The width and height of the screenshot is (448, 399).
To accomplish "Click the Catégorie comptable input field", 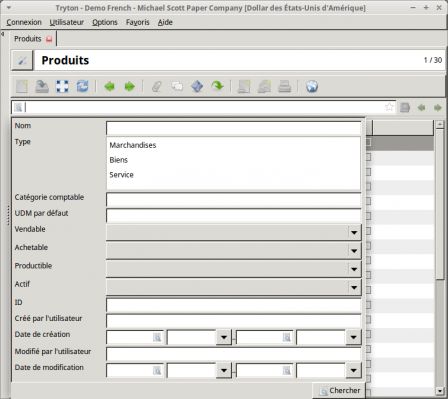I will [x=234, y=200].
